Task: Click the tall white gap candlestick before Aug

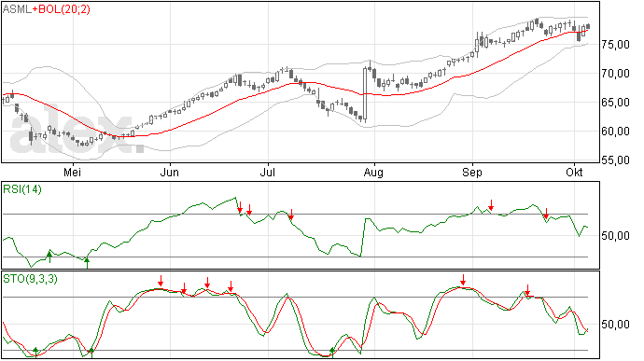Action: pyautogui.click(x=365, y=93)
